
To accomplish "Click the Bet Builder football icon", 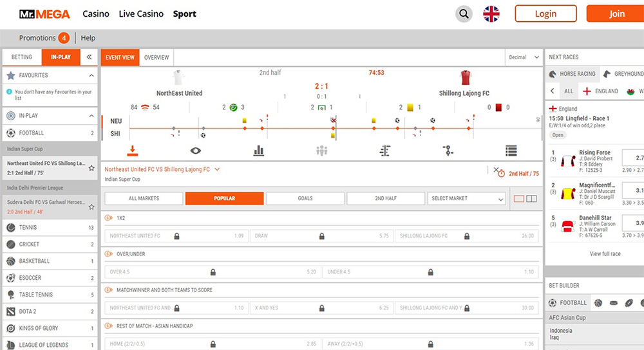I will pos(553,303).
